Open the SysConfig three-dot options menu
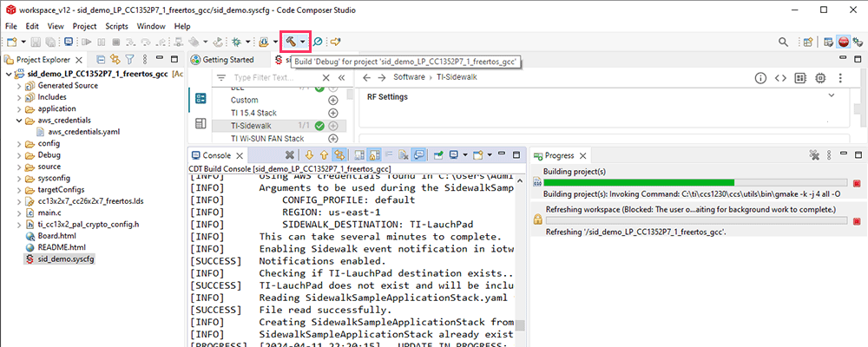Screen dimensions: 868x347 (x=840, y=78)
